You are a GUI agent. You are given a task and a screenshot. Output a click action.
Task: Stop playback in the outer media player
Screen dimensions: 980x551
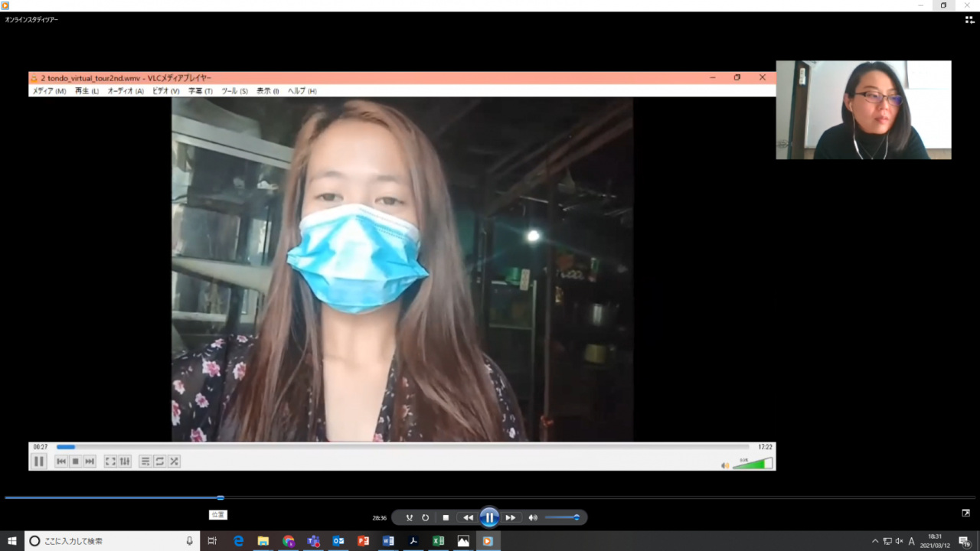[446, 518]
